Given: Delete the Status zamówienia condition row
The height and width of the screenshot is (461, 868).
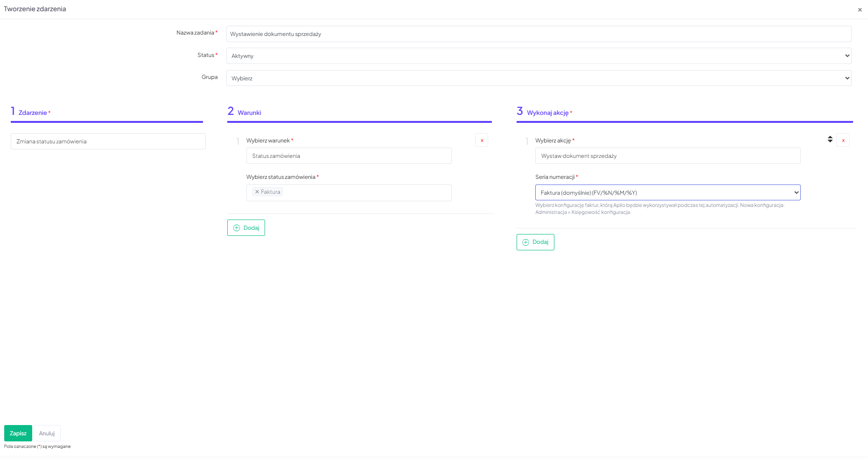Looking at the screenshot, I should (482, 140).
